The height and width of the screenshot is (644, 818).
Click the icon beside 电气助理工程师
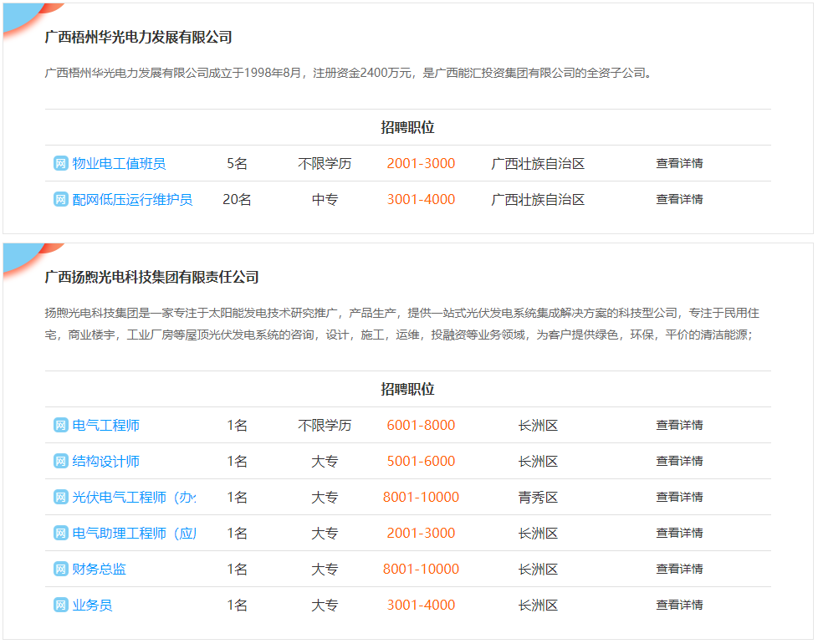60,534
